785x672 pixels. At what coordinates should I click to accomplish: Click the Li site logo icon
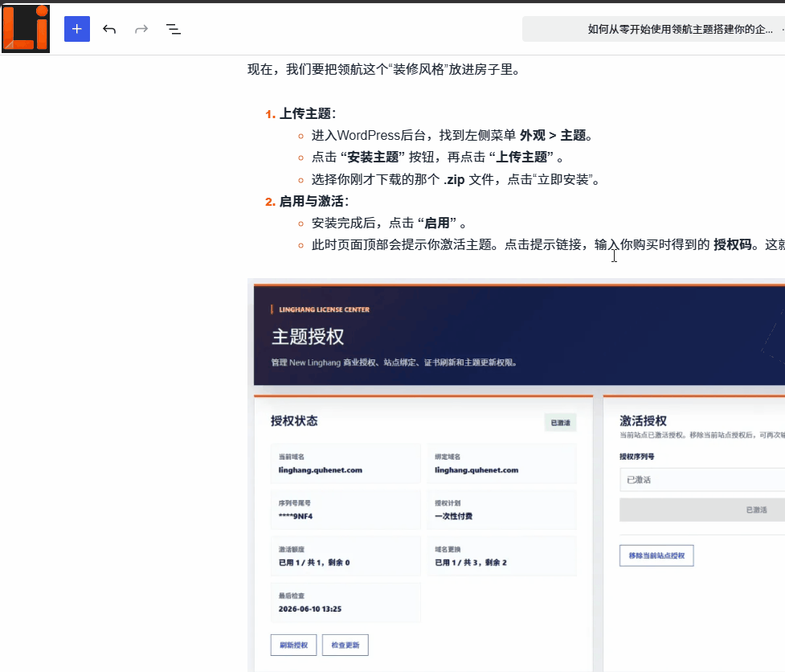[26, 29]
